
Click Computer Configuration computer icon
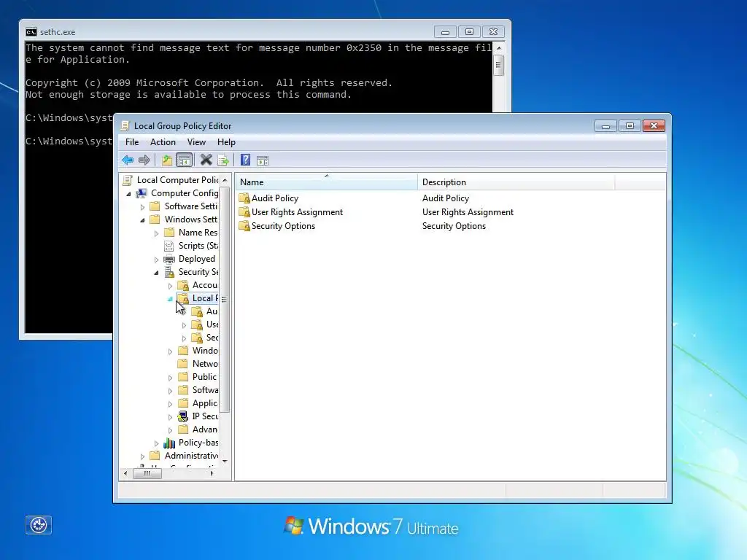coord(142,193)
